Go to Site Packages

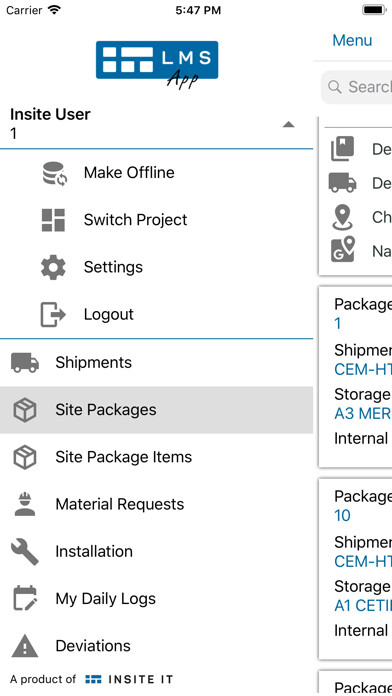[156, 410]
